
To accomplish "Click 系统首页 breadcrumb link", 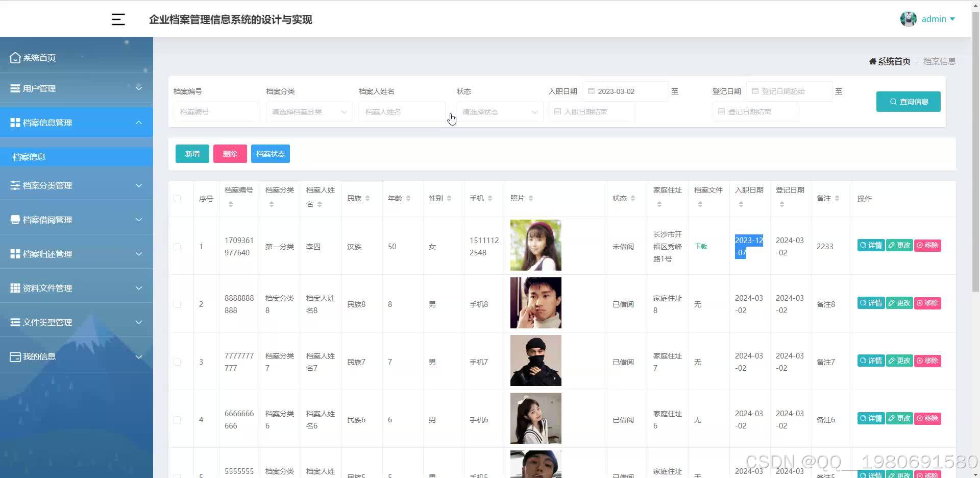I will tap(894, 61).
